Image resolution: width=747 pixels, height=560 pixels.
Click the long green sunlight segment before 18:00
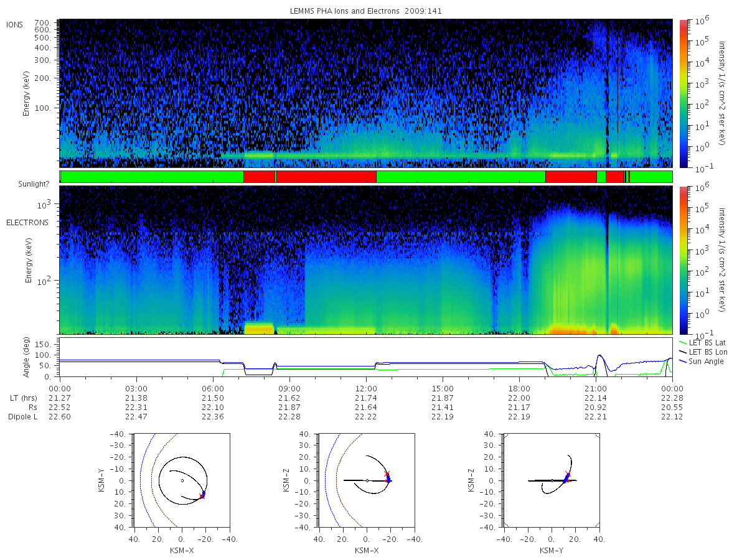click(461, 177)
